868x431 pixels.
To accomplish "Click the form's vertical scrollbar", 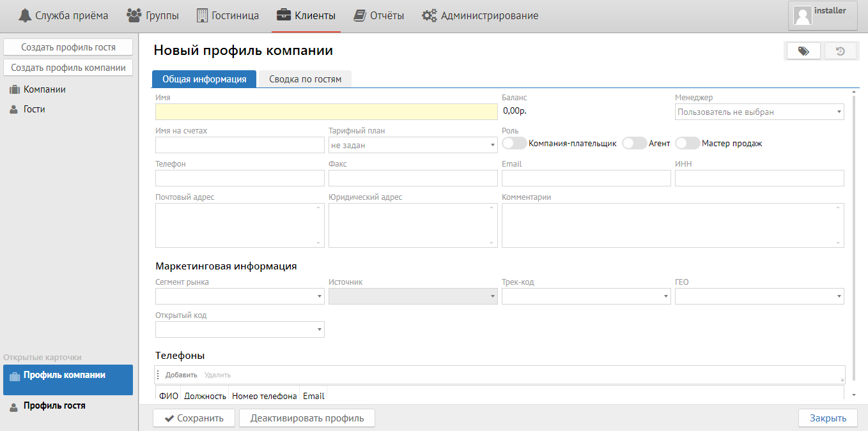I will tap(854, 243).
